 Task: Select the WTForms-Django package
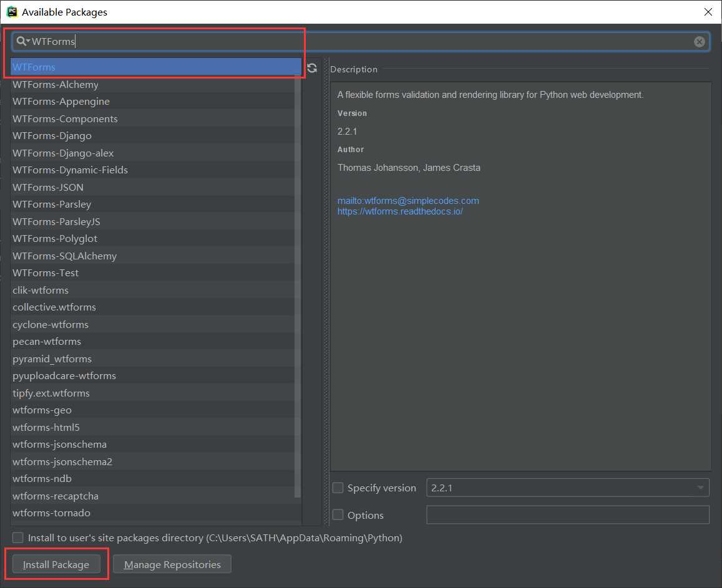(x=152, y=136)
